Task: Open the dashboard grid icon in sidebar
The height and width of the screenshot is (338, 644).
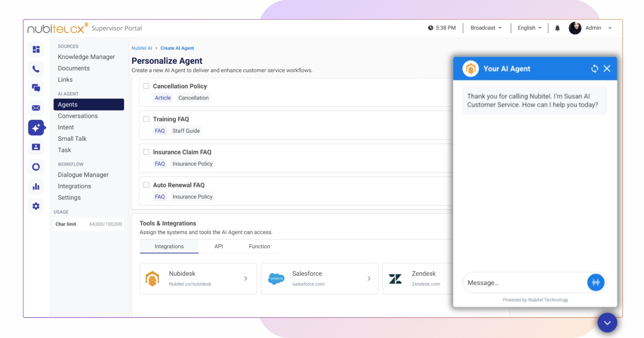Action: coord(36,49)
